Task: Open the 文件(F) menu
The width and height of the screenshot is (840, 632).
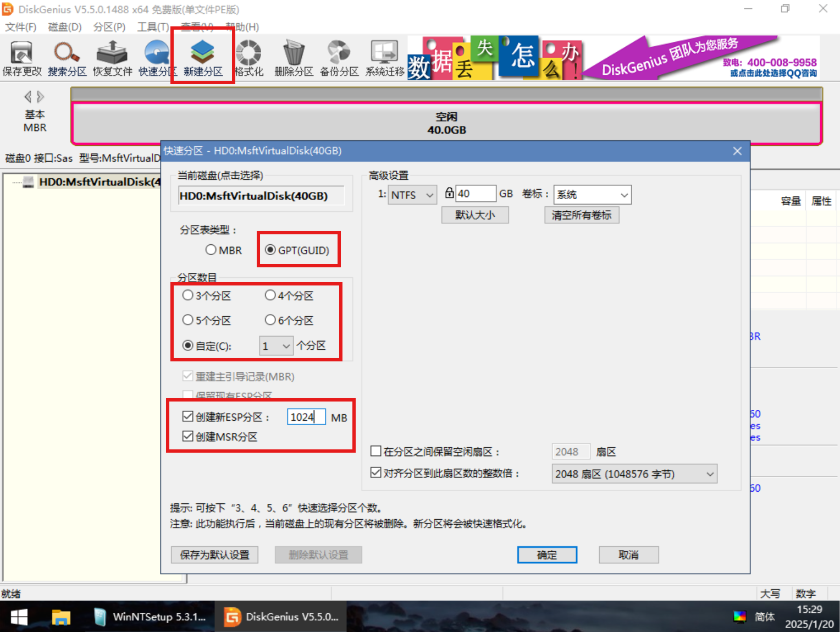Action: [x=20, y=27]
